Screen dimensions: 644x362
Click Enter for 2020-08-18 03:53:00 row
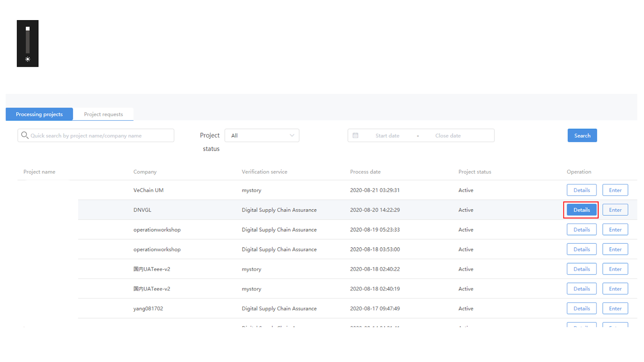click(x=615, y=249)
